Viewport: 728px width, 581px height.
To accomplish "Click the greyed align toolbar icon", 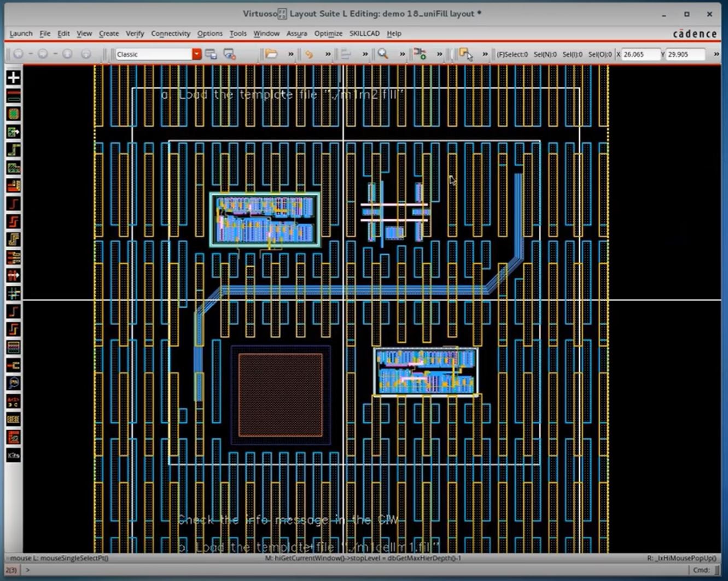I will click(x=346, y=54).
